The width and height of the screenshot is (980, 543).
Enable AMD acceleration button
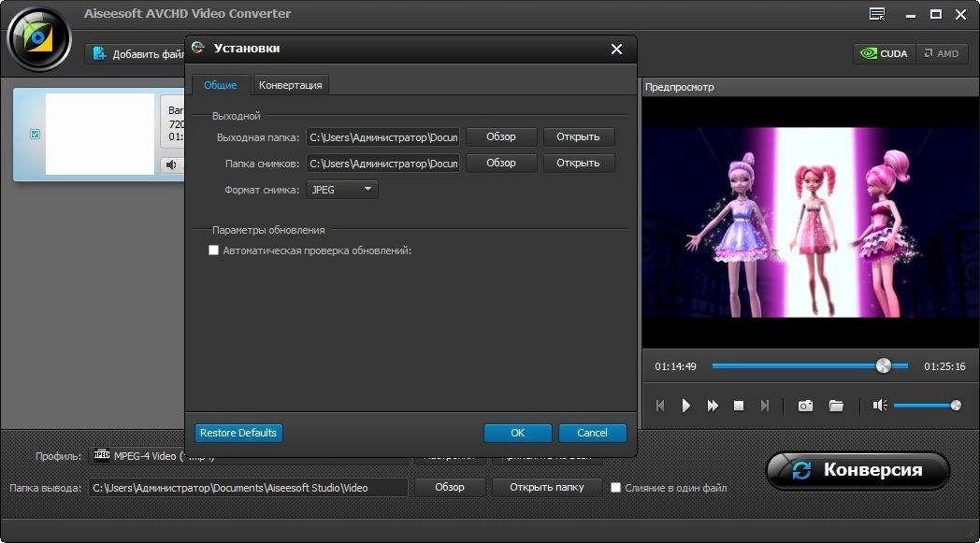click(942, 53)
